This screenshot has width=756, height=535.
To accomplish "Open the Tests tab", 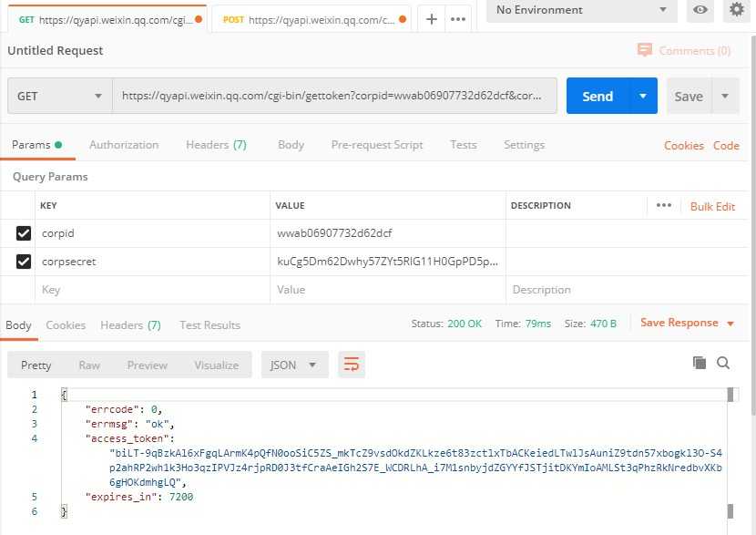I will point(464,145).
